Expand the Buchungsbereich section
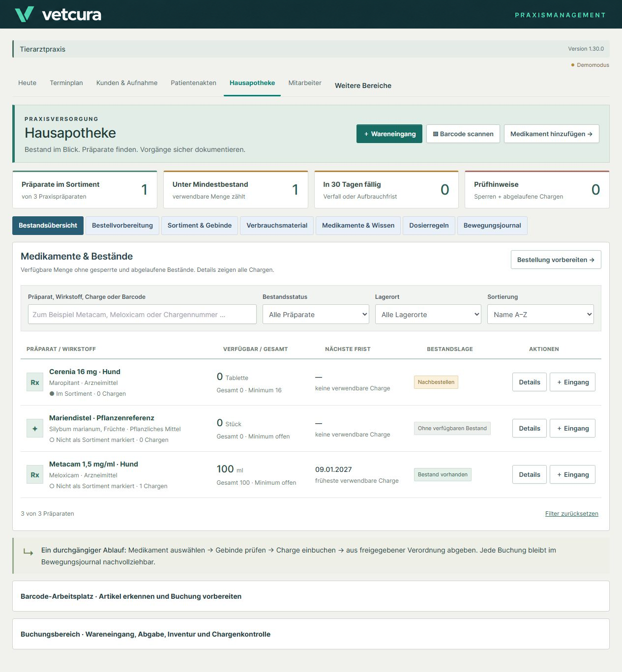The height and width of the screenshot is (672, 622). coord(311,634)
